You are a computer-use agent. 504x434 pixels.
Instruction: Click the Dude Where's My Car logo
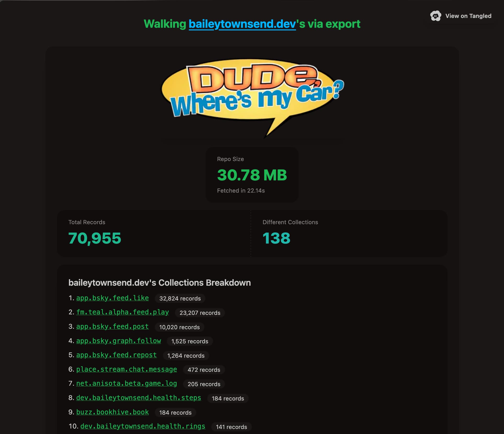click(x=252, y=97)
